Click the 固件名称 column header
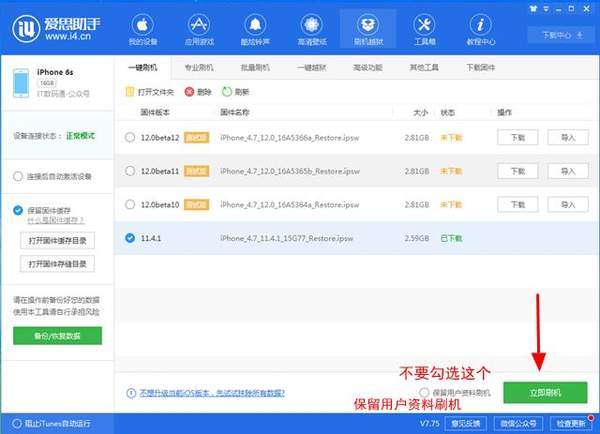This screenshot has width=600, height=434. click(235, 112)
